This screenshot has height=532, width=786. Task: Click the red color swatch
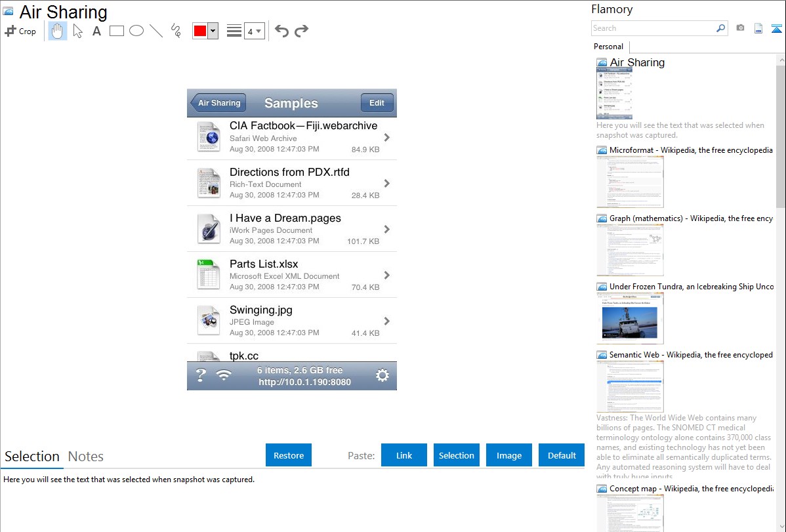pyautogui.click(x=200, y=31)
